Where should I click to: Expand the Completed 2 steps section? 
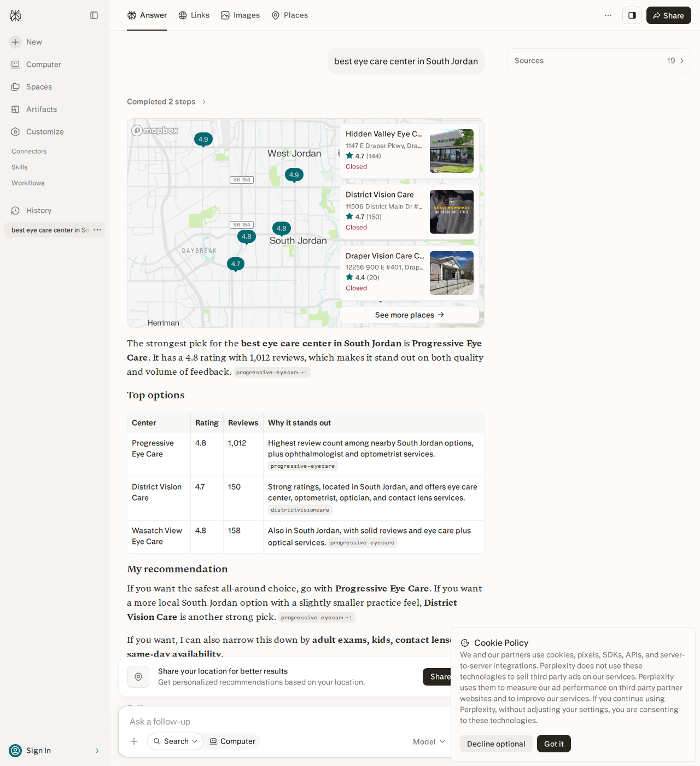(166, 102)
